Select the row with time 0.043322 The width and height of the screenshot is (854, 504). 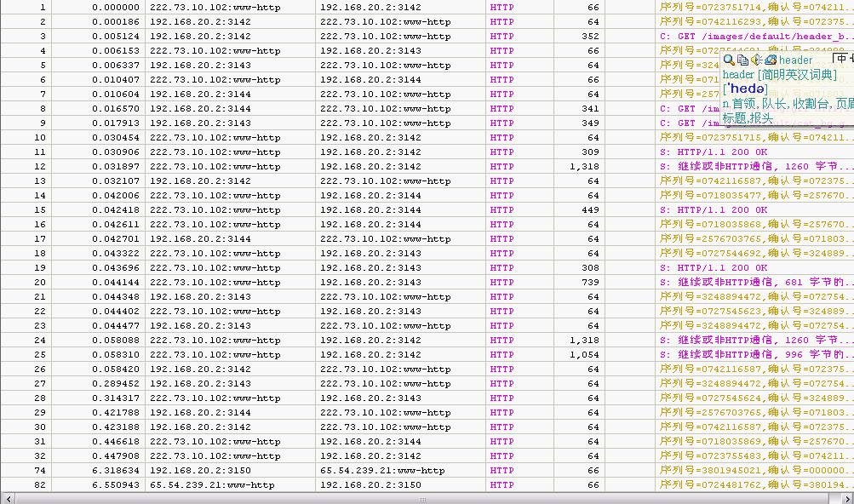(427, 253)
